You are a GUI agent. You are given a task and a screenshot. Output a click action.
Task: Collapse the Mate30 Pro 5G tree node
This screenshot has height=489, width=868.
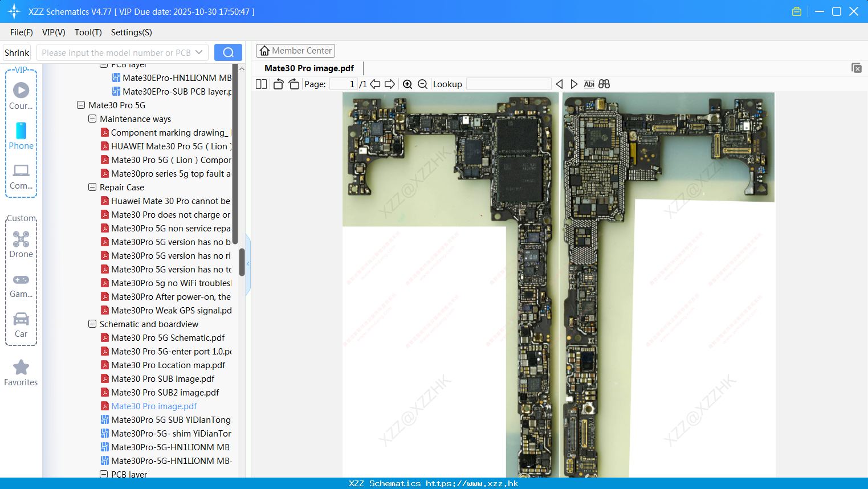coord(81,105)
